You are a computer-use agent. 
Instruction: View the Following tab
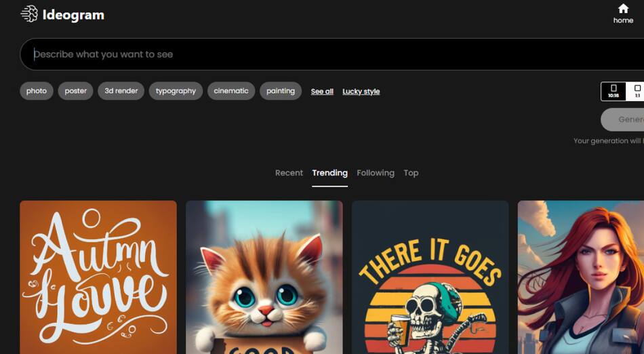click(x=376, y=173)
